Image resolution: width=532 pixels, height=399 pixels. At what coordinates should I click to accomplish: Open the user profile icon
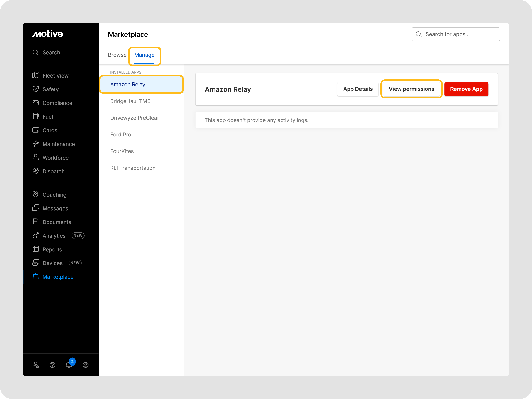point(86,365)
